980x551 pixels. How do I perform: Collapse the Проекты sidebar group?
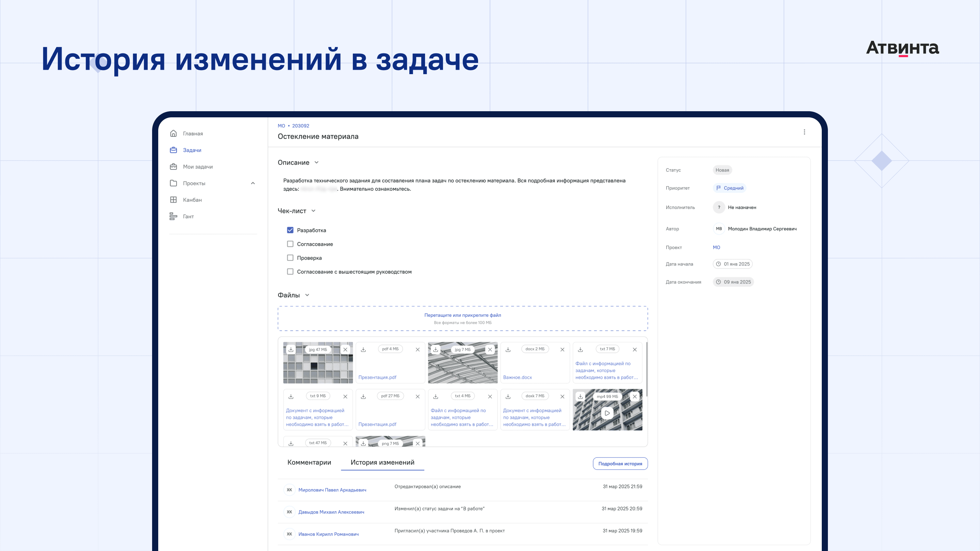[253, 183]
